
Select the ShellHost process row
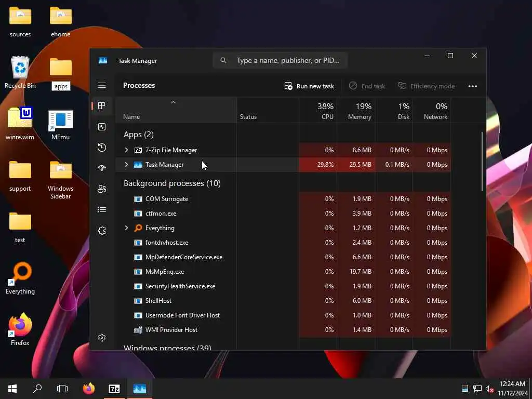(x=283, y=301)
